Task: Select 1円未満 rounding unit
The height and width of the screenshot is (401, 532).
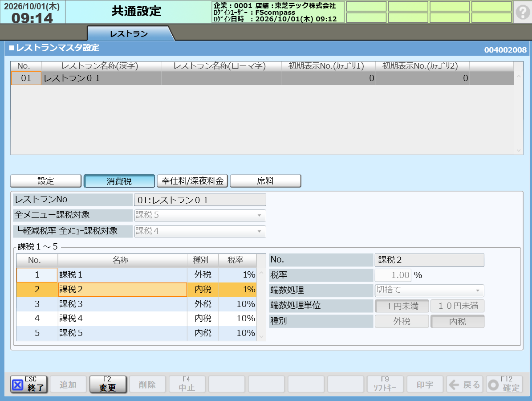Action: point(402,306)
